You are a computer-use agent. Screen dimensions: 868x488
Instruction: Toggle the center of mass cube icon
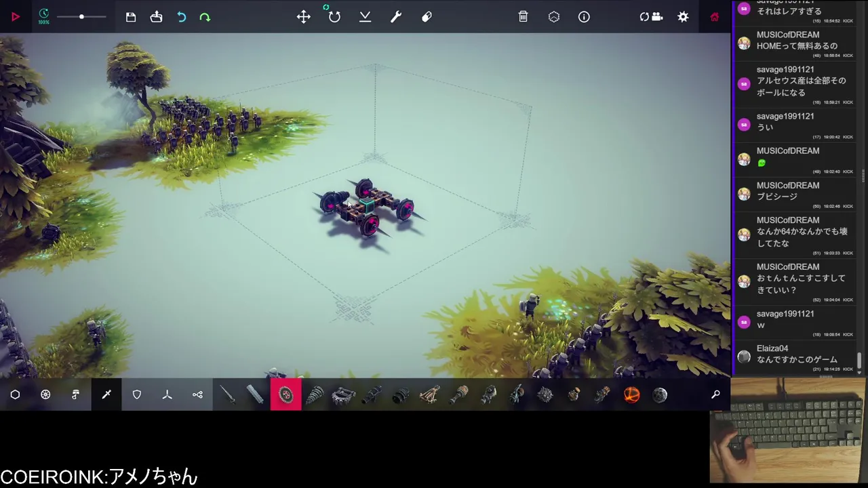click(x=554, y=17)
